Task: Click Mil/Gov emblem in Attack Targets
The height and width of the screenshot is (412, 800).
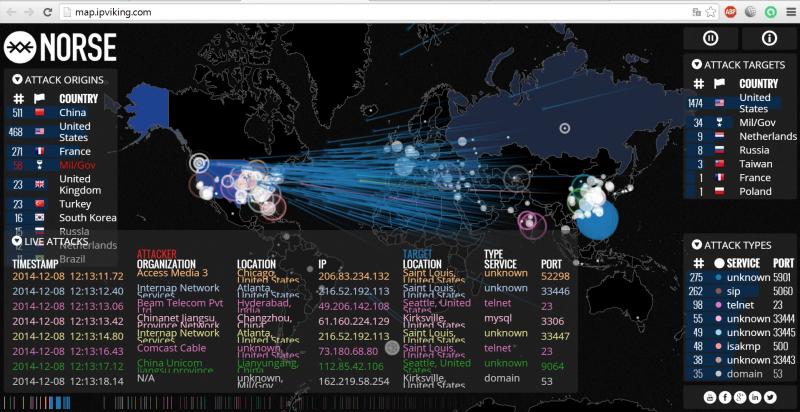Action: 719,122
